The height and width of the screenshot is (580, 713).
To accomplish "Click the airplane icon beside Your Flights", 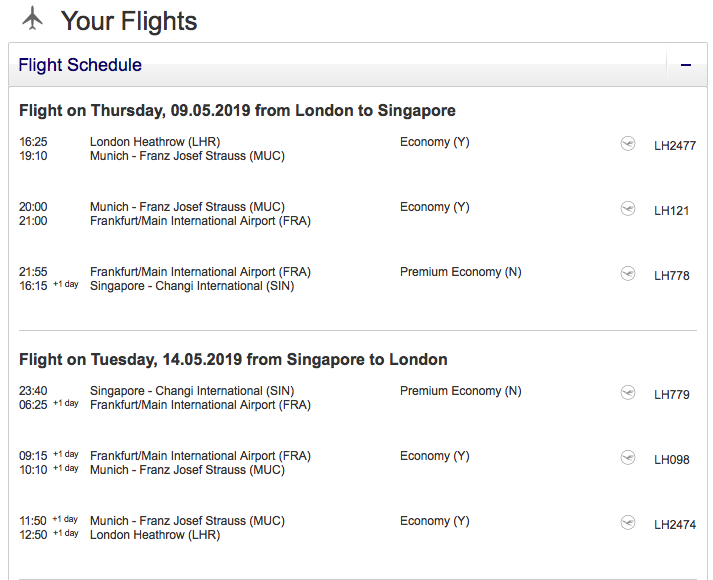I will click(33, 18).
